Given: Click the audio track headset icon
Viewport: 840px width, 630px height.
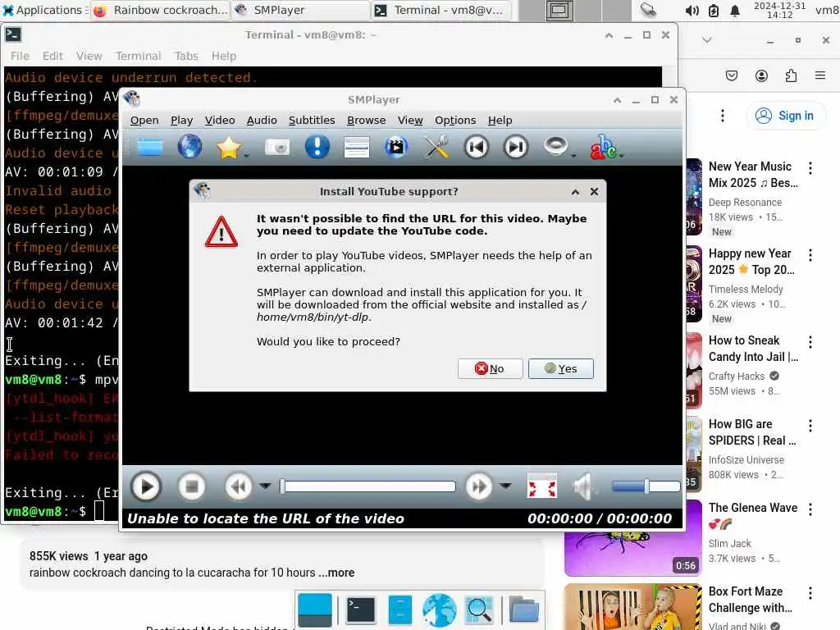Looking at the screenshot, I should coord(555,146).
